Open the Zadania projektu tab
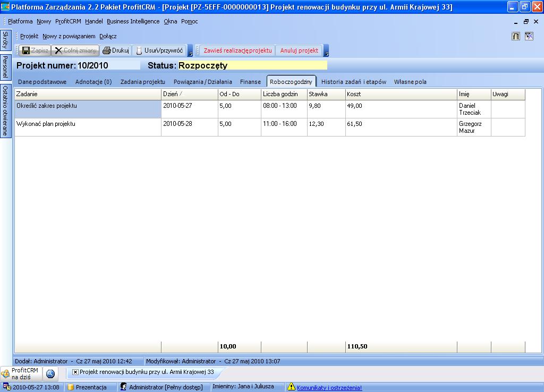Screen dimensions: 544x392 click(142, 82)
